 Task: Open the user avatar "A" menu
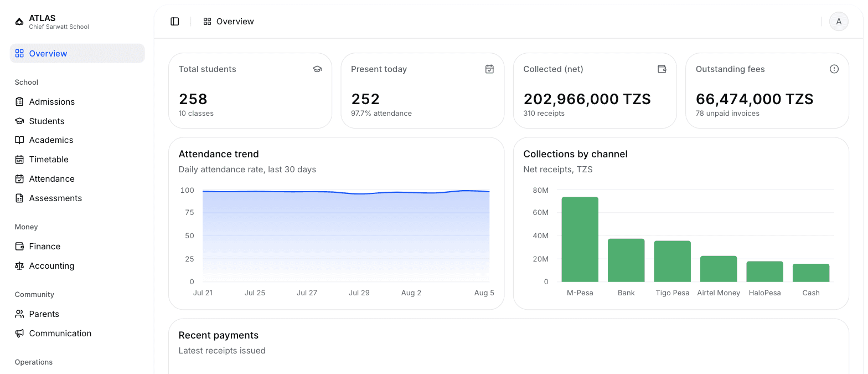coord(839,22)
